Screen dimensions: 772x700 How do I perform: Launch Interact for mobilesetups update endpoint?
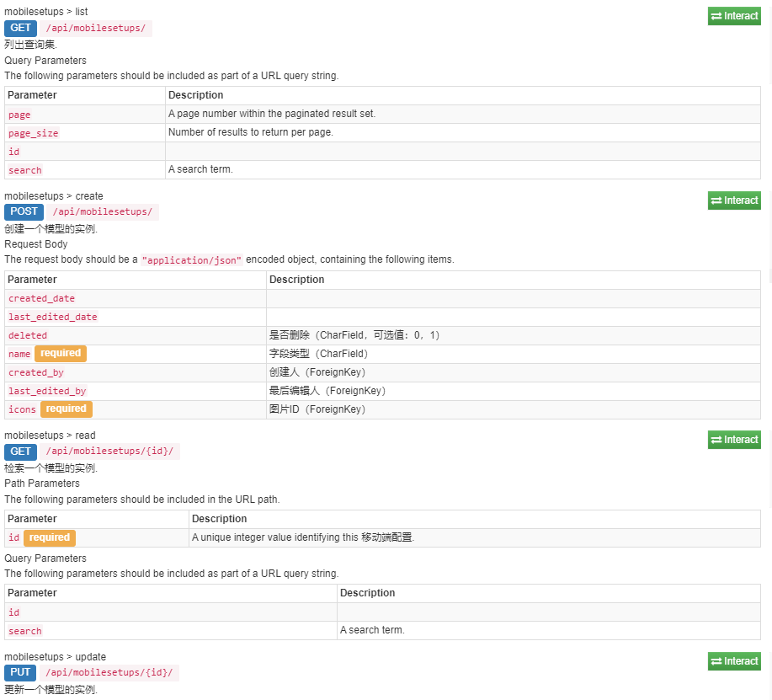coord(734,661)
